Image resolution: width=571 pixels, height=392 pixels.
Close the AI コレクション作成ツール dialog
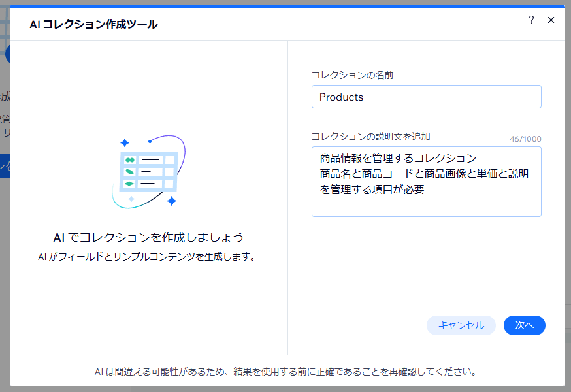point(551,20)
